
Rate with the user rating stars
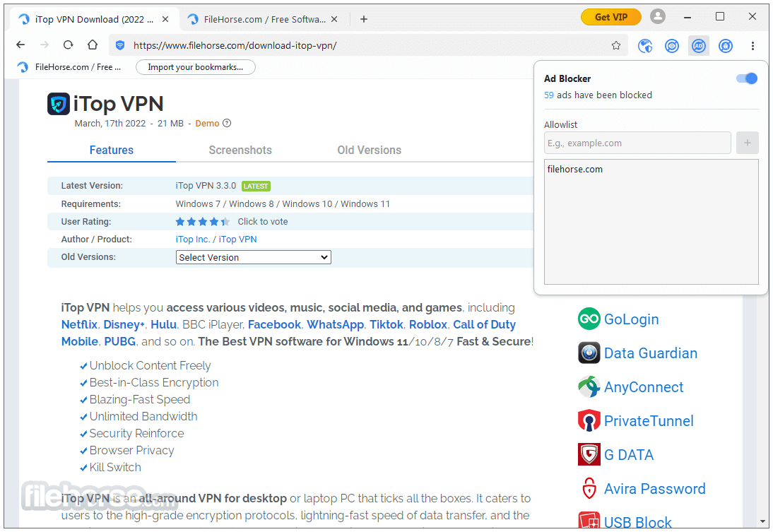203,221
